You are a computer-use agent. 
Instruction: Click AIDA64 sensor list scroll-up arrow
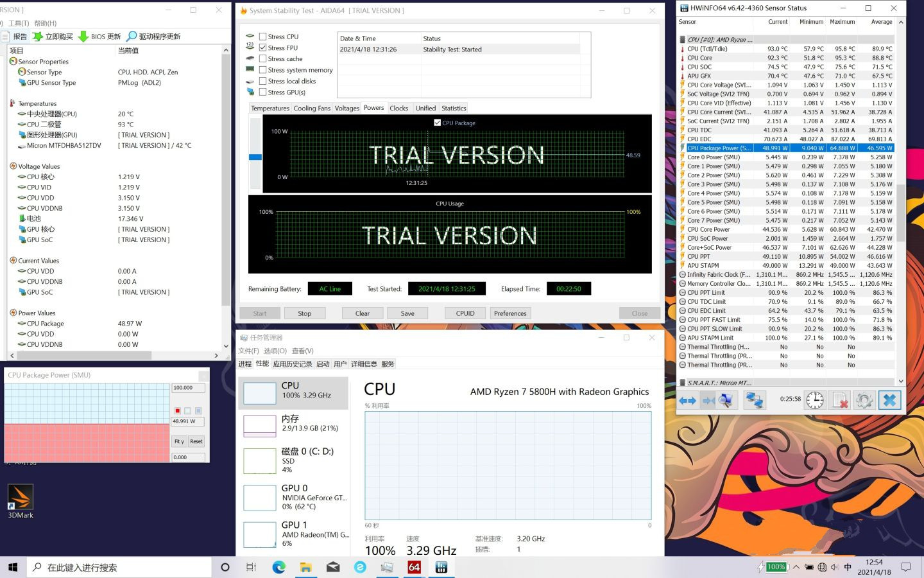click(226, 50)
